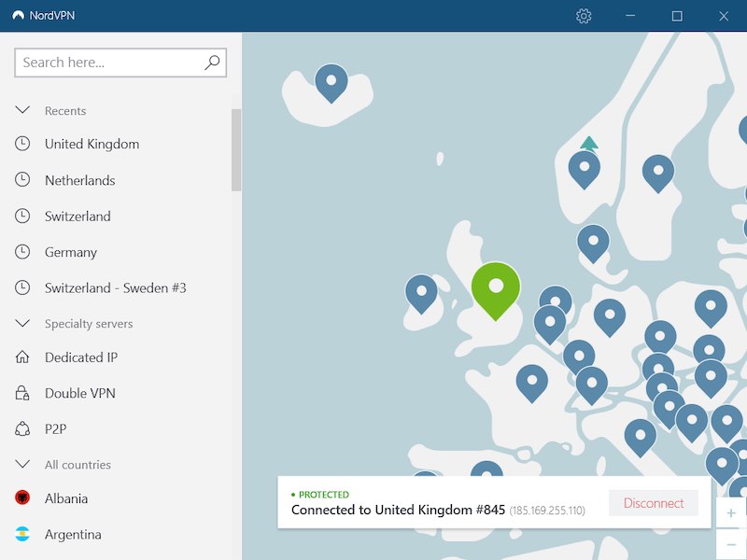The height and width of the screenshot is (560, 747).
Task: Select the Ireland map pin
Action: coord(421,294)
